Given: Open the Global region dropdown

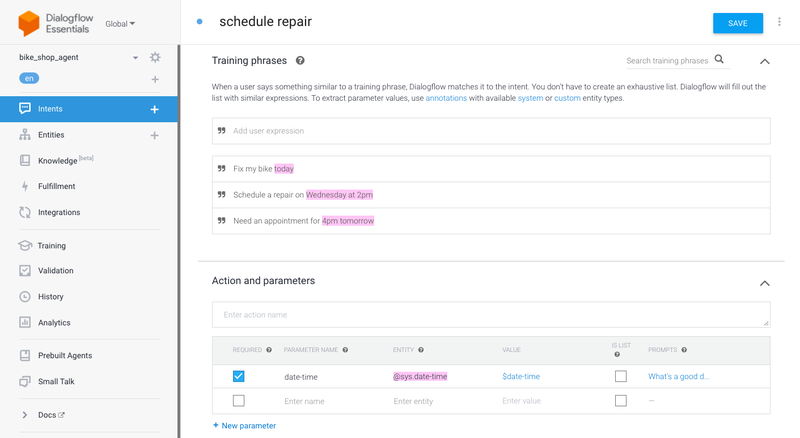Looking at the screenshot, I should pyautogui.click(x=121, y=24).
